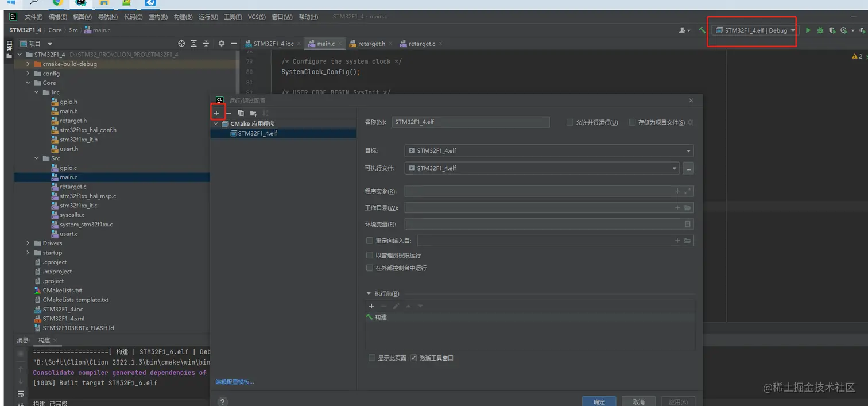
Task: Enable redirect input from checkbox
Action: pyautogui.click(x=370, y=241)
